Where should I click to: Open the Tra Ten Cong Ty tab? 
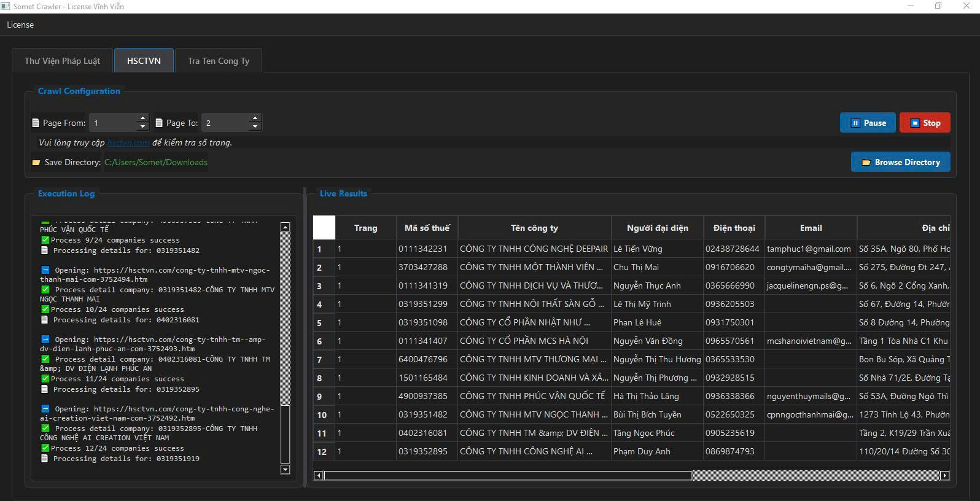(x=218, y=61)
